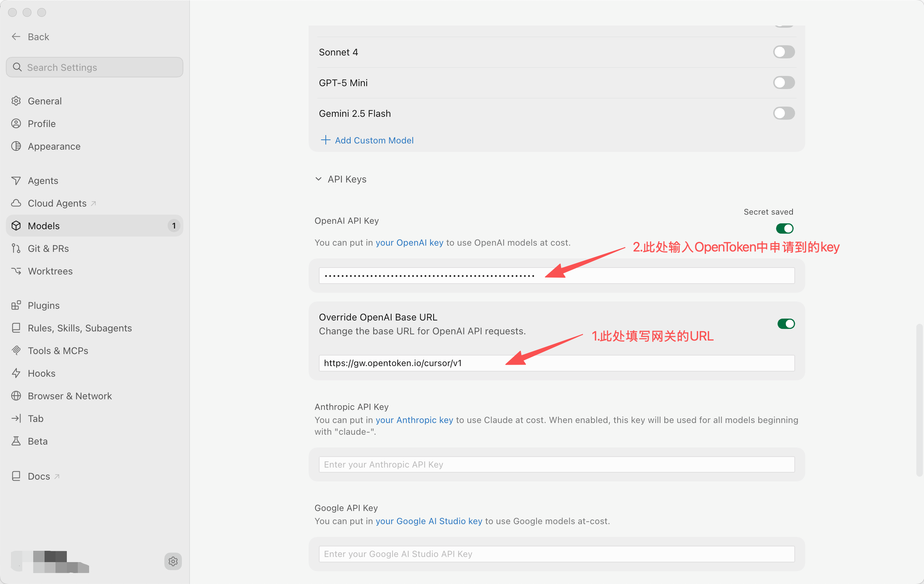Click the Models cube icon
924x584 pixels.
[x=16, y=226]
